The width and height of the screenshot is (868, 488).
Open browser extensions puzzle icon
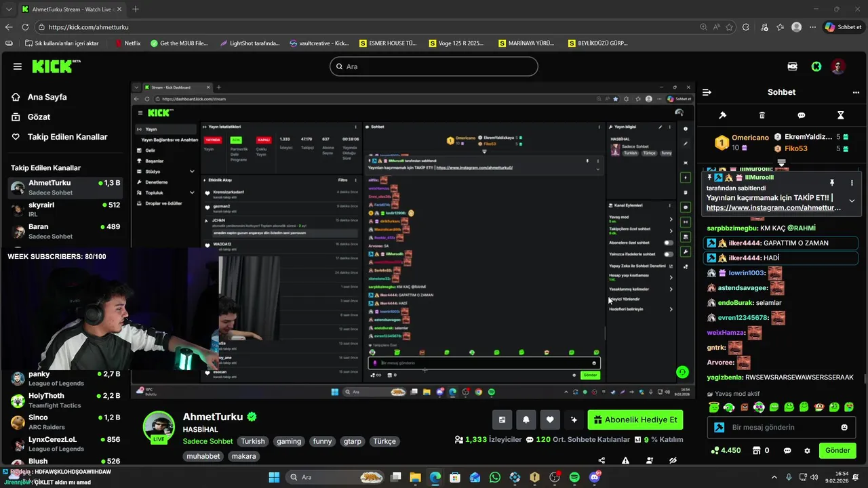(746, 27)
